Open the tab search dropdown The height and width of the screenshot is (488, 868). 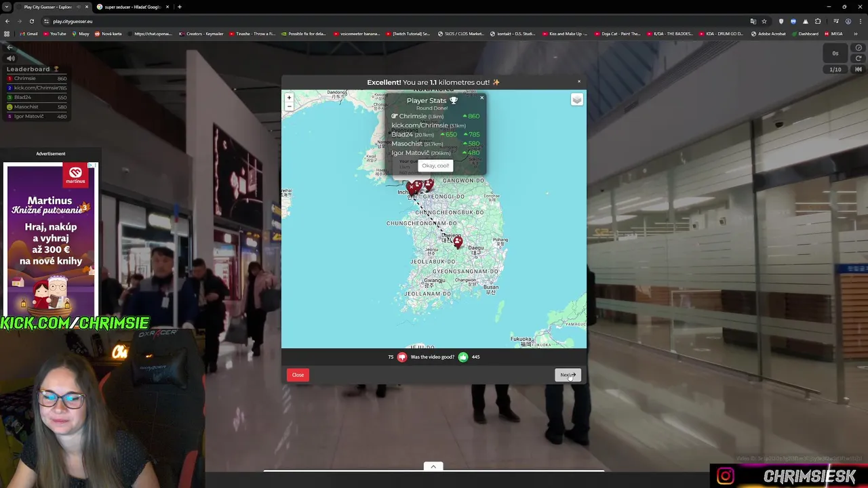click(6, 7)
